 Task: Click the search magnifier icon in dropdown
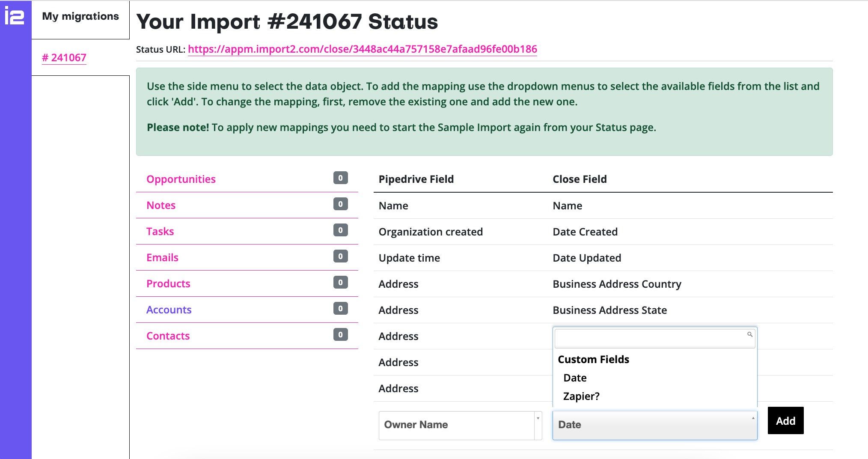[750, 334]
